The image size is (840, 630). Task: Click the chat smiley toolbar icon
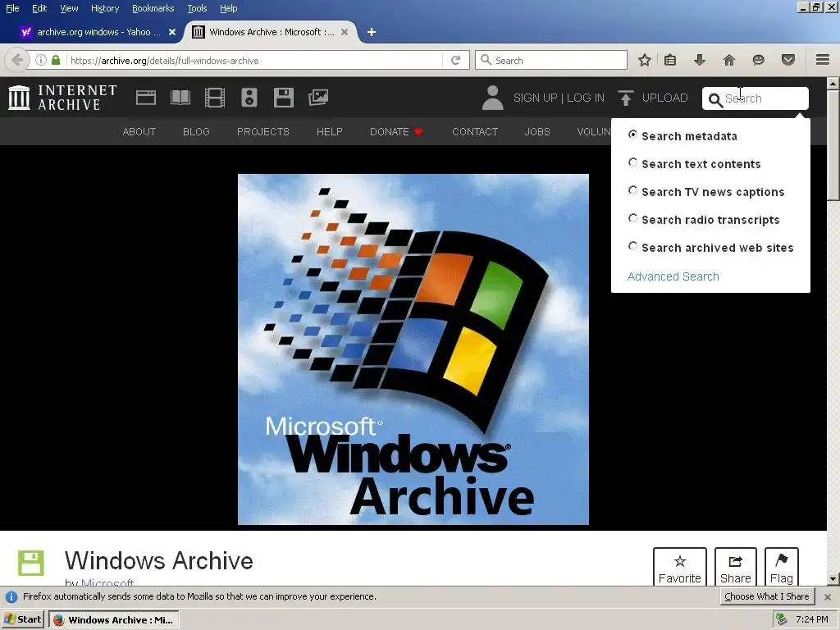(x=758, y=60)
